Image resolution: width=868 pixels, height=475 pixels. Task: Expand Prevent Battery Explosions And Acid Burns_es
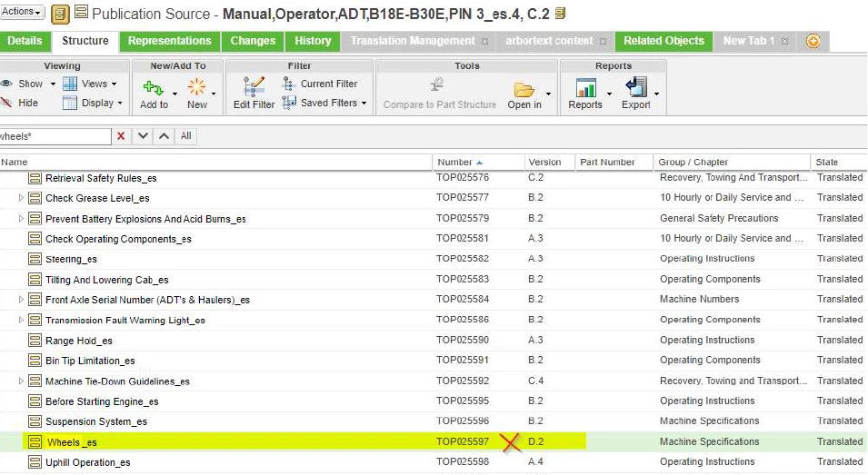tap(21, 218)
